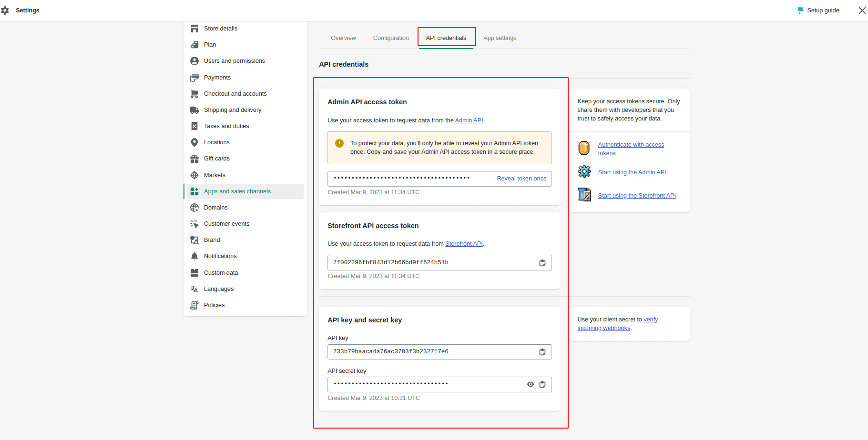This screenshot has width=868, height=440.
Task: Click the Plan icon in sidebar
Action: pos(194,45)
